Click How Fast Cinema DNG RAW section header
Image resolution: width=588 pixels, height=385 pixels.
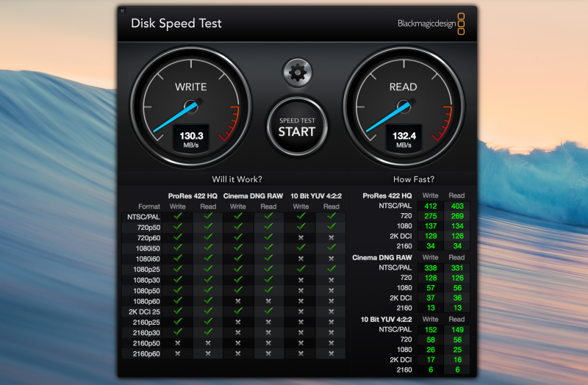(381, 258)
